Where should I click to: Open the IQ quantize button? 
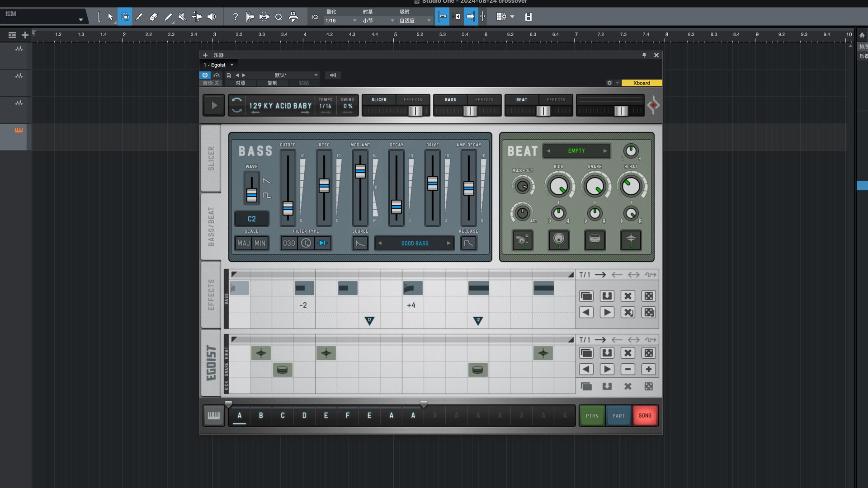pos(315,17)
